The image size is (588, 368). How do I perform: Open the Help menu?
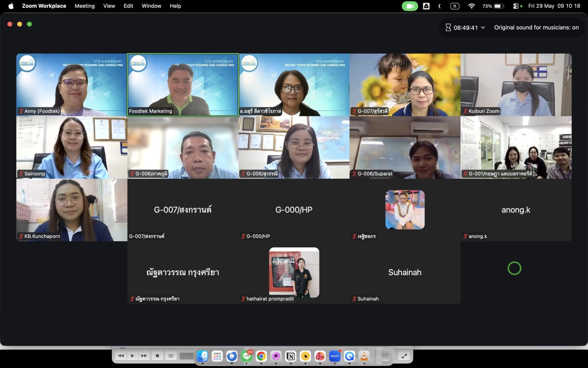(175, 6)
